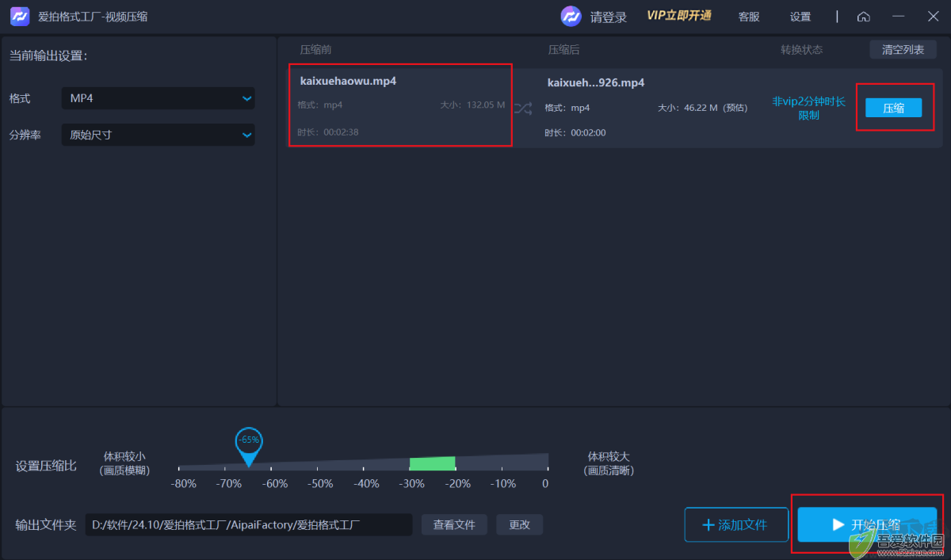Click VIP立即开通 to upgrade

coord(679,17)
